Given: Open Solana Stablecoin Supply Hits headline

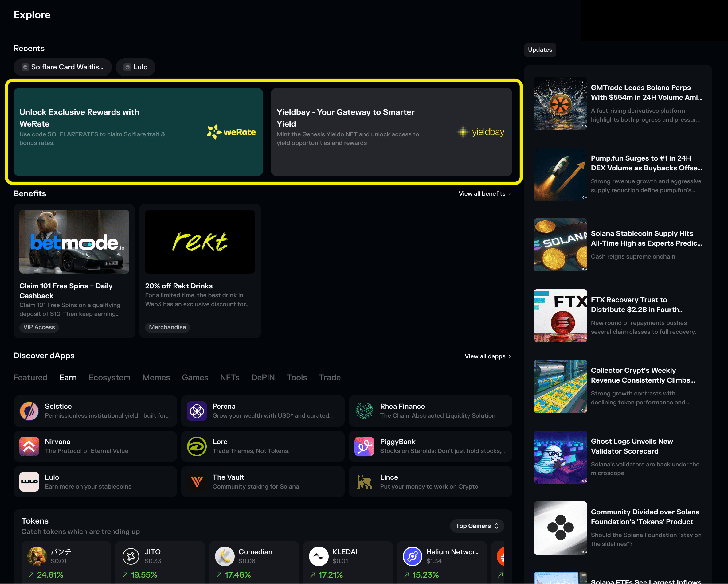Looking at the screenshot, I should [646, 238].
